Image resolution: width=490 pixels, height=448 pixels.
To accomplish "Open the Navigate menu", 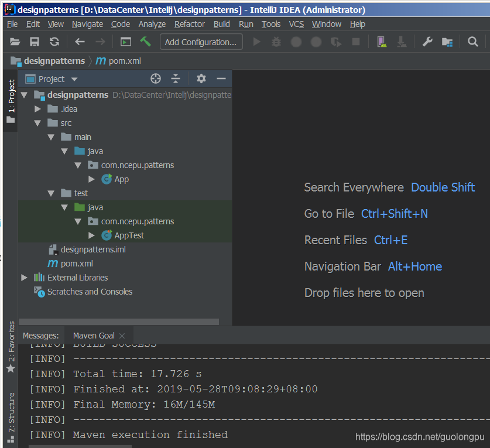I will click(87, 24).
